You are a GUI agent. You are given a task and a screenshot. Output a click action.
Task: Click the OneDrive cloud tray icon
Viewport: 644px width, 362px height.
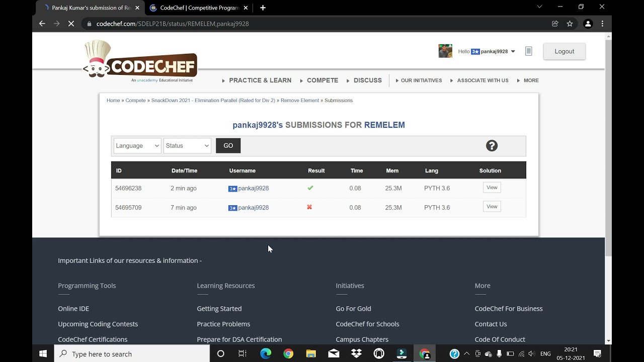(x=489, y=354)
